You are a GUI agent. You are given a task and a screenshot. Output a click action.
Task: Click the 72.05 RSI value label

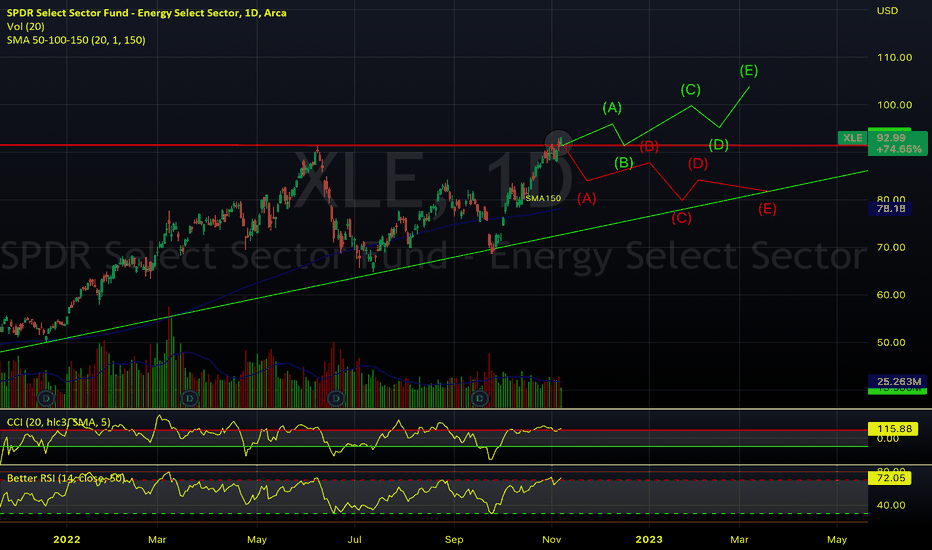point(890,478)
